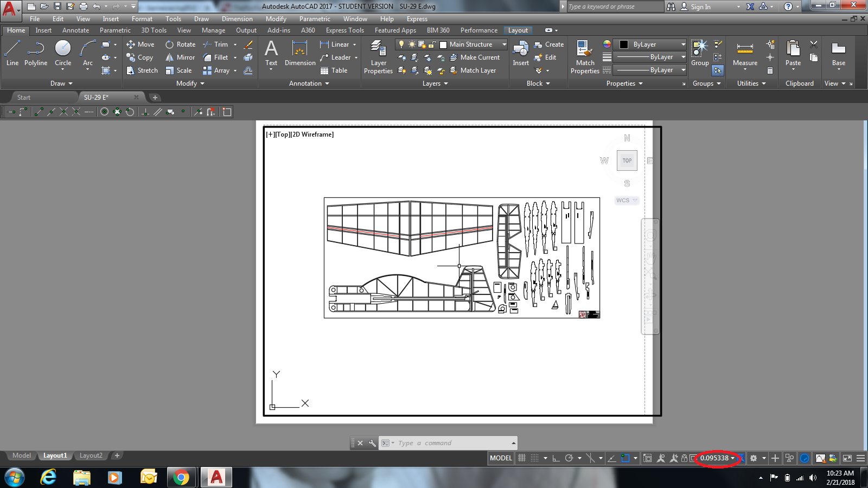Open the Dimension menu
The image size is (868, 488).
coord(237,19)
